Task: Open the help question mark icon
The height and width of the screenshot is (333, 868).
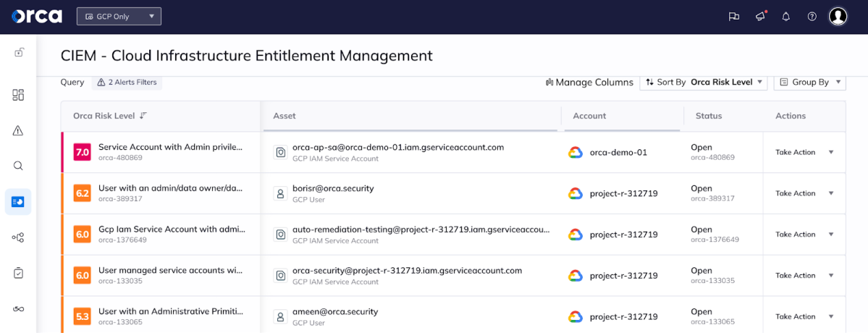Action: pyautogui.click(x=812, y=17)
